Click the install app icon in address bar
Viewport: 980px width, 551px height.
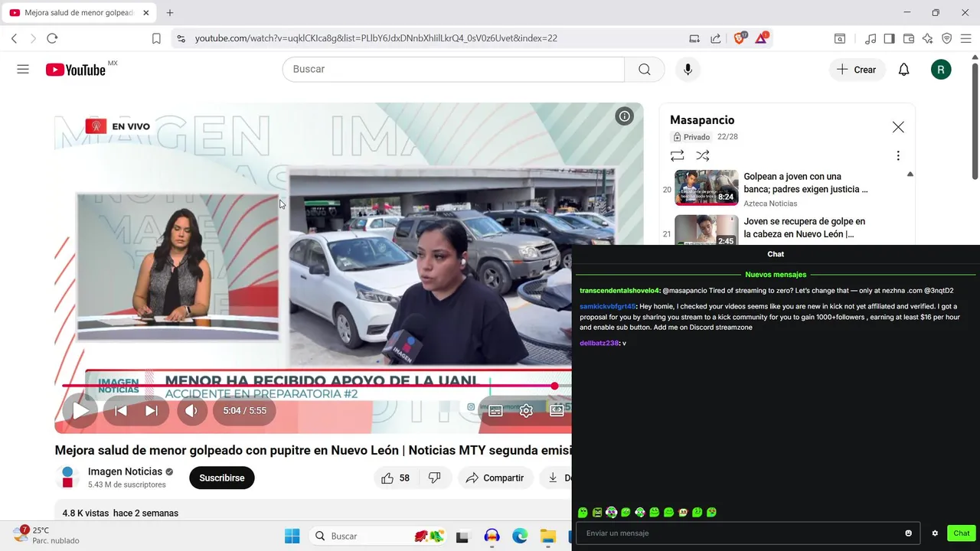pyautogui.click(x=694, y=38)
